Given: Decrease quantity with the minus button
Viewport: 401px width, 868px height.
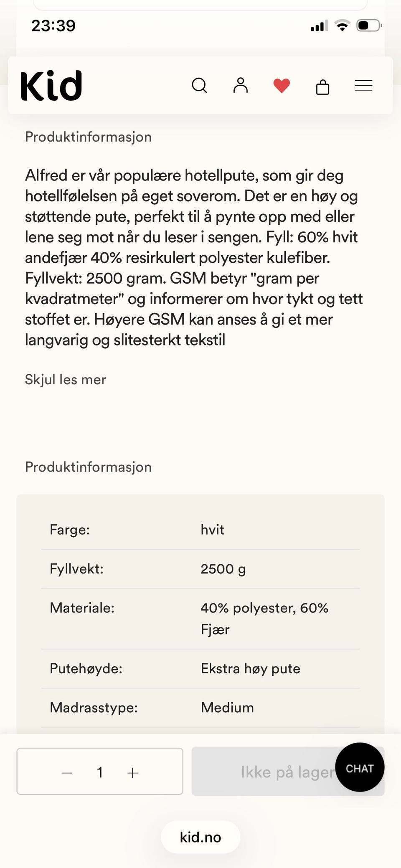Looking at the screenshot, I should pos(67,773).
